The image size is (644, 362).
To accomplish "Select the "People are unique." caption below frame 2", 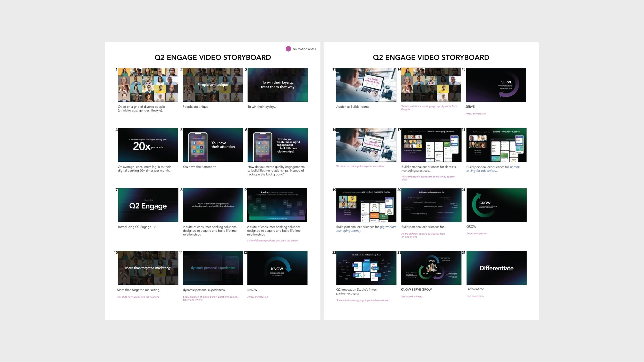I will click(196, 107).
